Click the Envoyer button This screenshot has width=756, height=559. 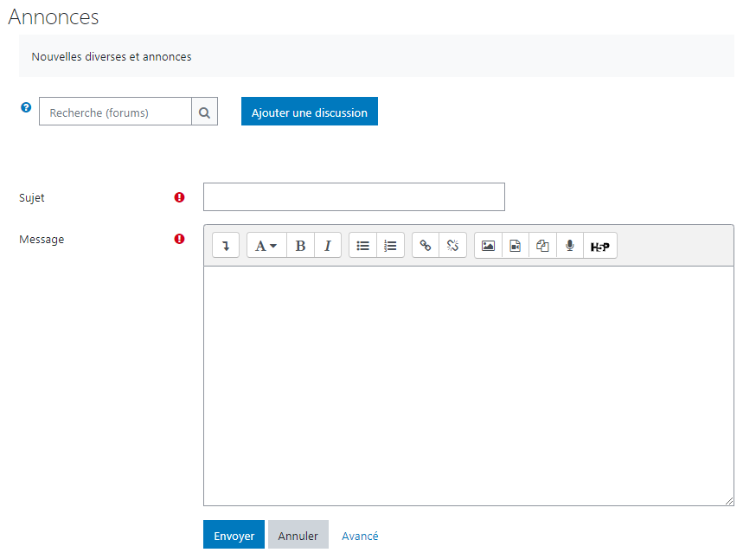(234, 535)
